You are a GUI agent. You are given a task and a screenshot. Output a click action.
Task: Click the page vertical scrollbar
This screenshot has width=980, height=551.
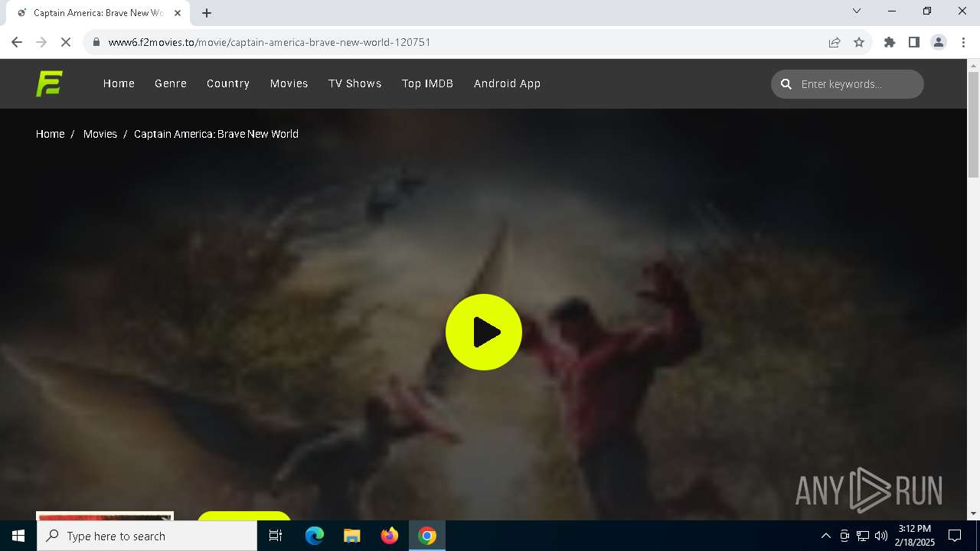click(x=973, y=125)
